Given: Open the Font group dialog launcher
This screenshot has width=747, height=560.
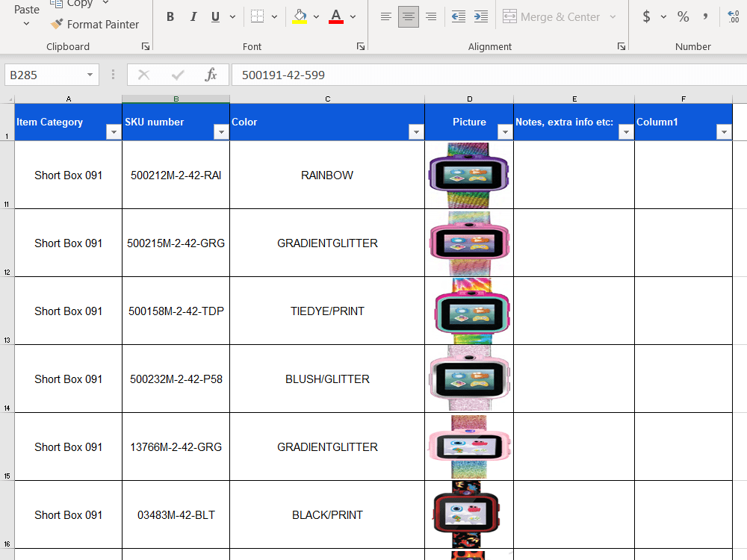Looking at the screenshot, I should (x=360, y=46).
